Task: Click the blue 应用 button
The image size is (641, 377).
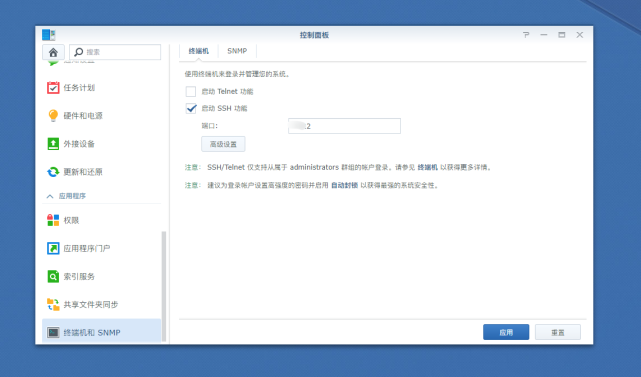Action: 506,332
